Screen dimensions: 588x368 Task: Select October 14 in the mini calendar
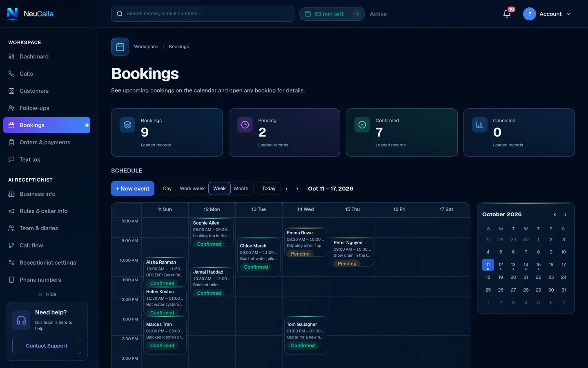click(526, 265)
